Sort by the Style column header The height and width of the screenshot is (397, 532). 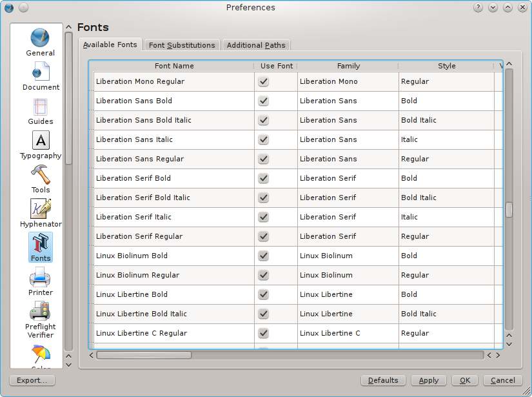click(x=446, y=66)
